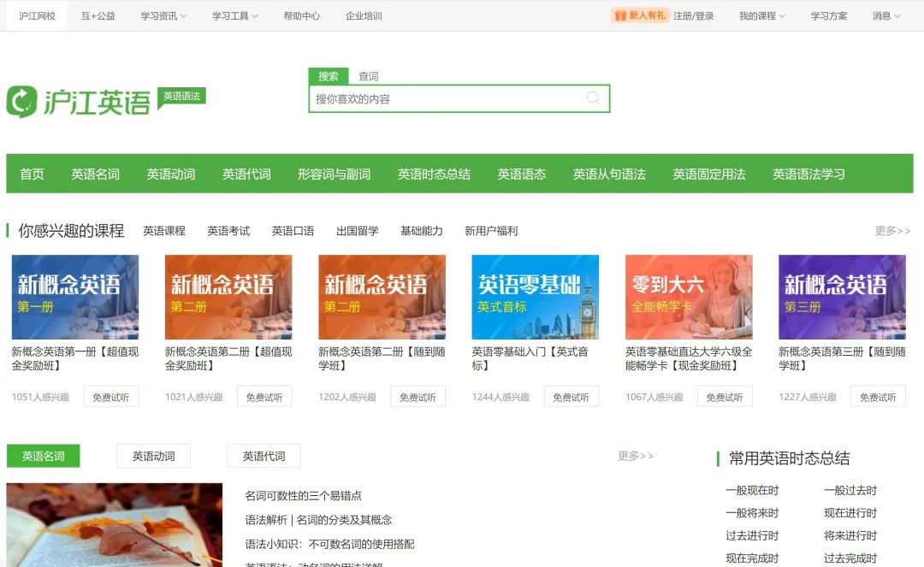
Task: Click the 新人有礼 gift icon
Action: coord(619,15)
